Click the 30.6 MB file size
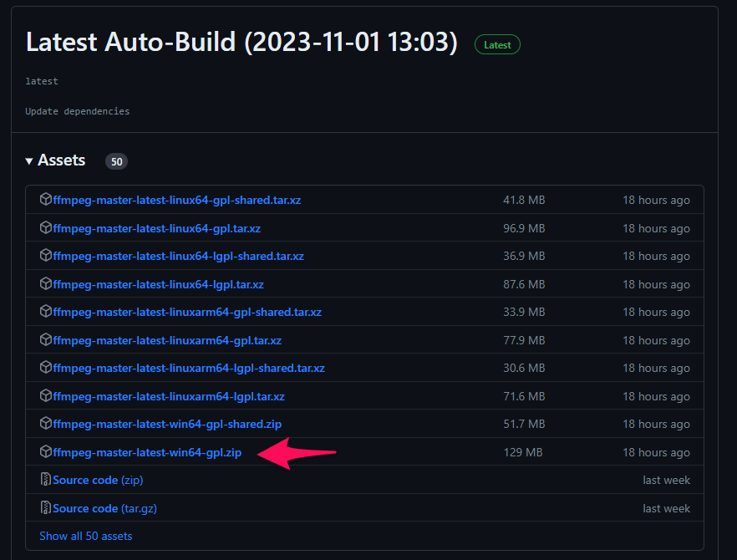737x560 pixels. pos(524,368)
